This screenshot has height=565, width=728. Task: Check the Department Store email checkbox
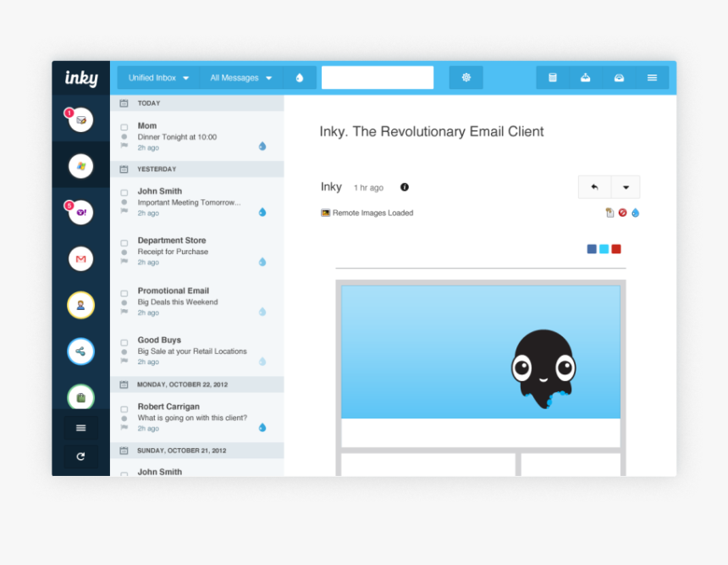coord(124,242)
